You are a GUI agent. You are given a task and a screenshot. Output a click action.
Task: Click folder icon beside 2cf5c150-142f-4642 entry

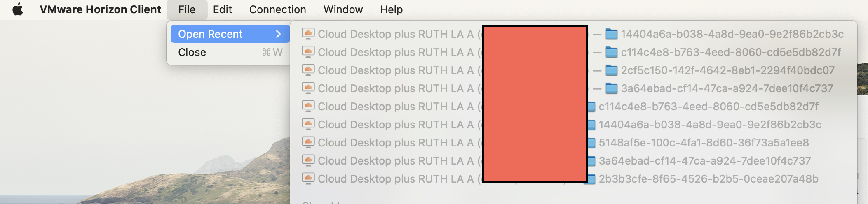(612, 70)
